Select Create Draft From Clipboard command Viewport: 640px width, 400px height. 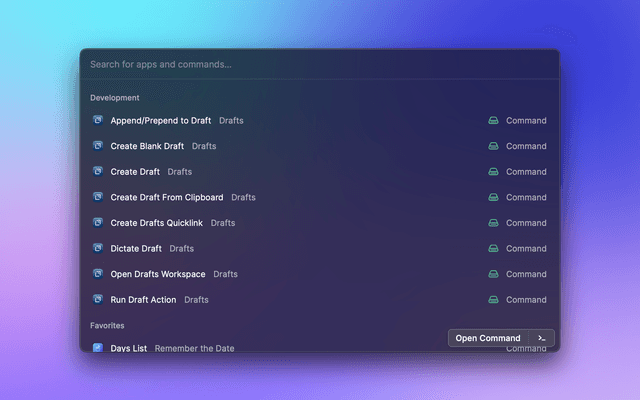(x=167, y=197)
